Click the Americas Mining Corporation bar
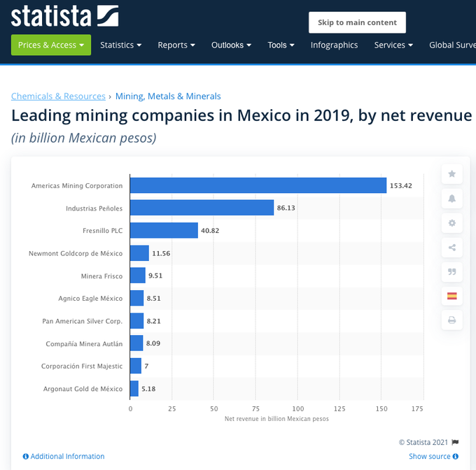Screen dimensions: 476x470 pyautogui.click(x=258, y=185)
